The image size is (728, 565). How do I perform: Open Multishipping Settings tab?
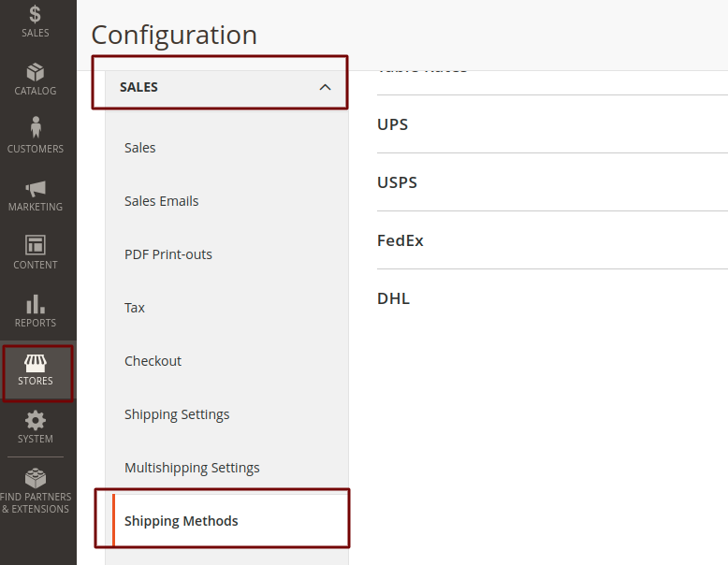click(192, 468)
